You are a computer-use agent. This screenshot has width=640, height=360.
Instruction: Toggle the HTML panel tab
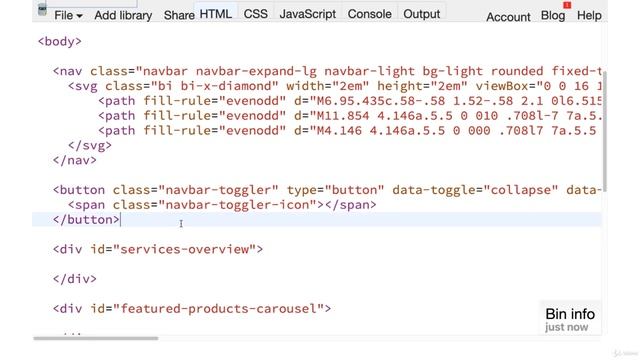(x=216, y=14)
